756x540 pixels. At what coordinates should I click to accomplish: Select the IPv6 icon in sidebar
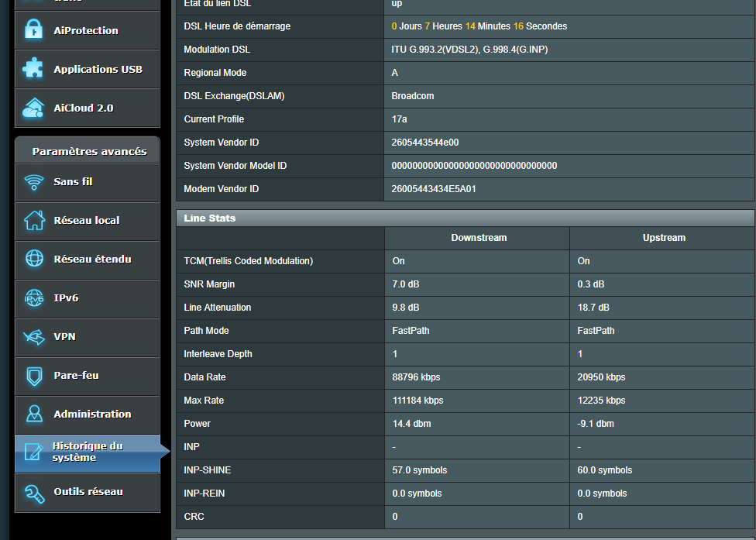[x=34, y=298]
